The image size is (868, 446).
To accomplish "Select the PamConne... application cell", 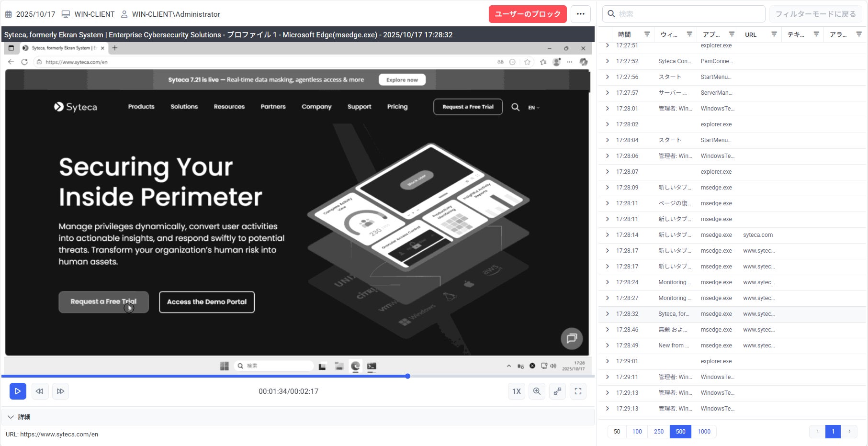I will coord(717,61).
